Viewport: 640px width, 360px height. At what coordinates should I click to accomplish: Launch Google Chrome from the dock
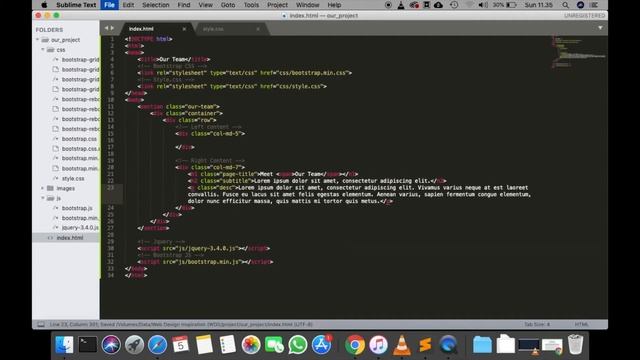355,345
